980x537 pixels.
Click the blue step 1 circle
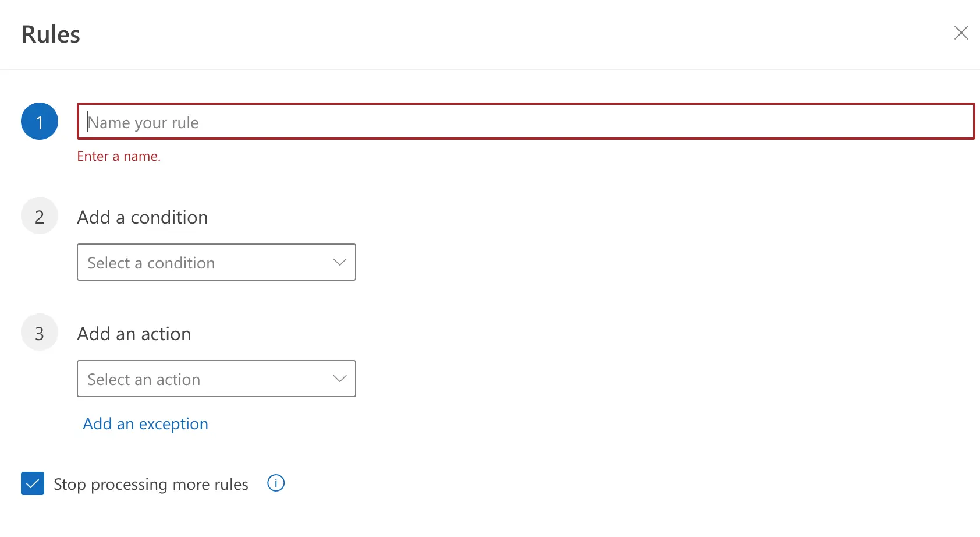40,122
